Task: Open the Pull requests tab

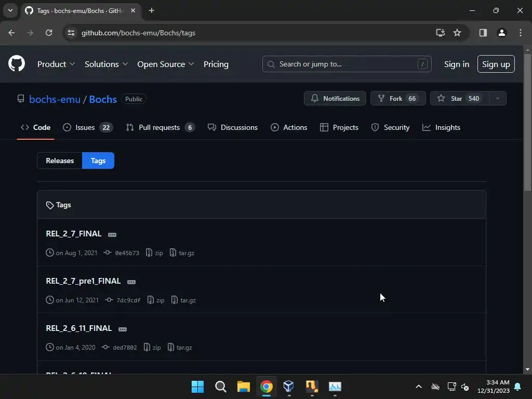Action: pyautogui.click(x=160, y=127)
